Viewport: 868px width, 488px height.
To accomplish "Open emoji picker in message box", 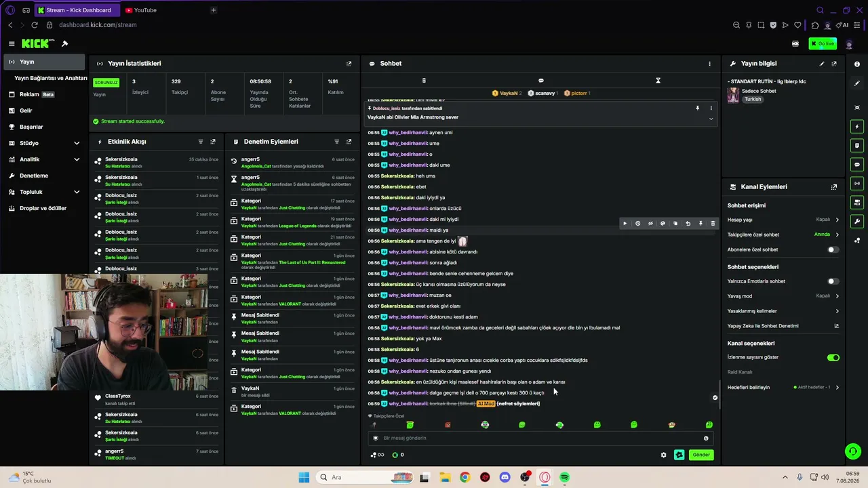I will (706, 438).
